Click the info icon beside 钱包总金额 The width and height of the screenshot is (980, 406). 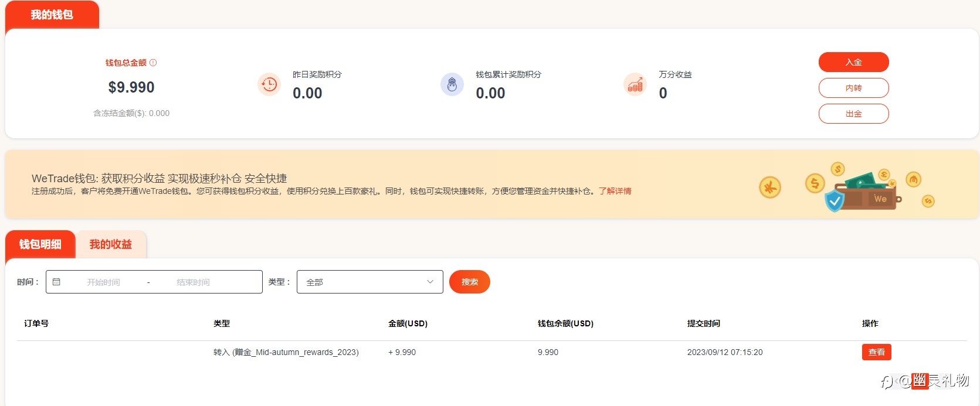pyautogui.click(x=153, y=63)
